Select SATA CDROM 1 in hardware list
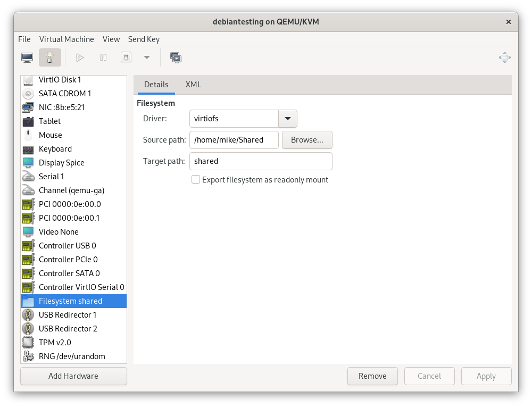 65,94
